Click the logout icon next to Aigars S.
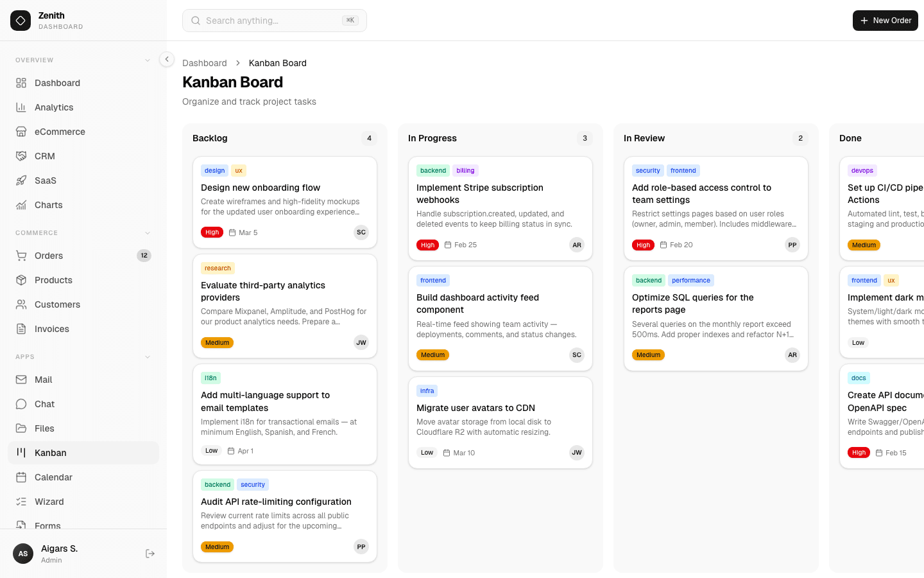This screenshot has height=578, width=924. tap(150, 553)
